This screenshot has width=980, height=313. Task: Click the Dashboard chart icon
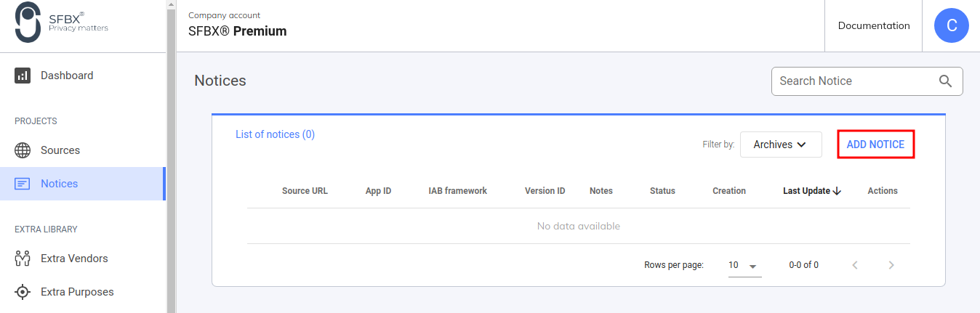(x=23, y=76)
